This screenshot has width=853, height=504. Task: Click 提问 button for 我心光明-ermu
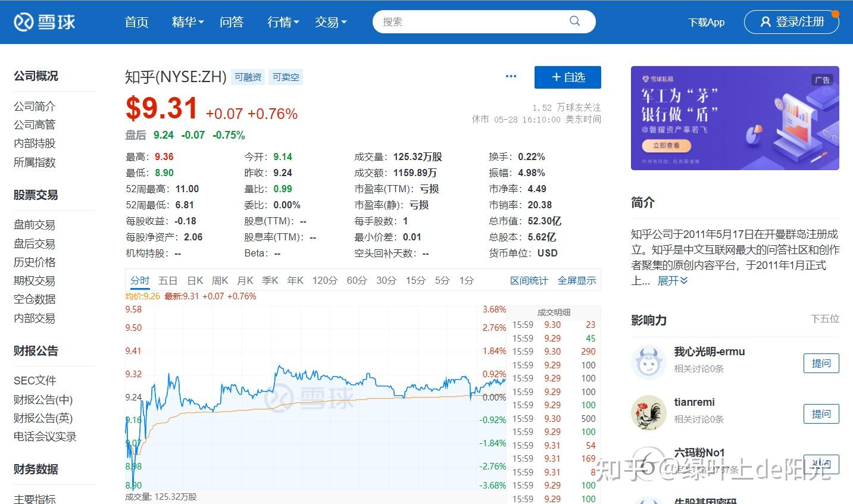pos(821,363)
